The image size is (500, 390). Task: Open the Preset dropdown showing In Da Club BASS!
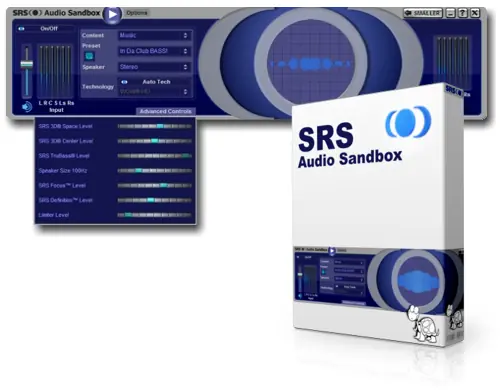coord(155,51)
